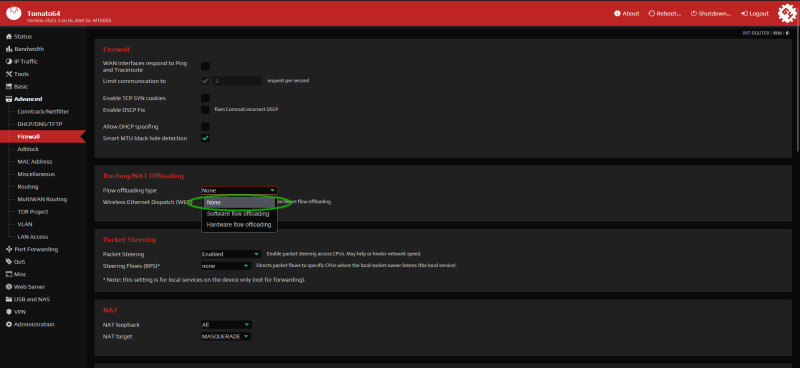Go to Miscellaneous under Advanced

36,174
